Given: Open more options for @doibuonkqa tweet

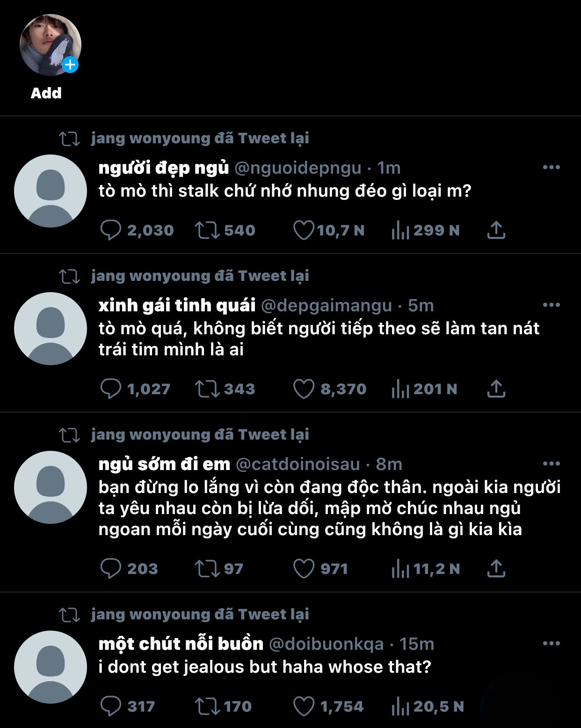Looking at the screenshot, I should [x=552, y=643].
